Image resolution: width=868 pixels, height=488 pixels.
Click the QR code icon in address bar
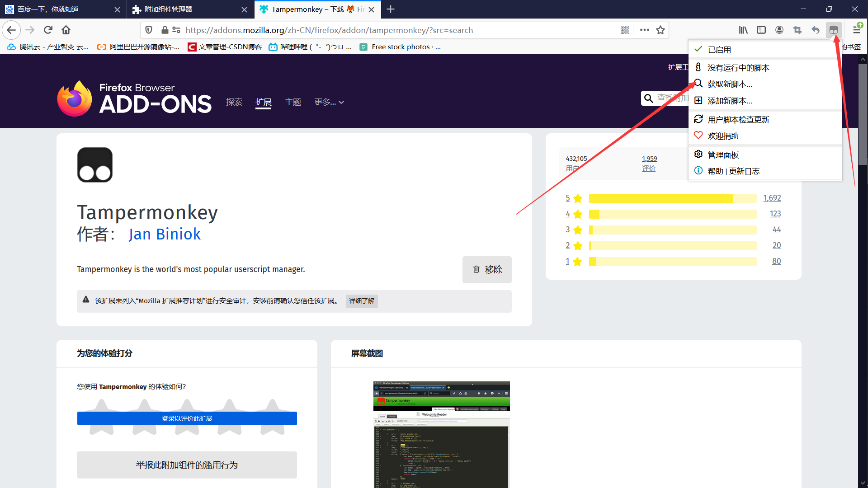pos(625,30)
